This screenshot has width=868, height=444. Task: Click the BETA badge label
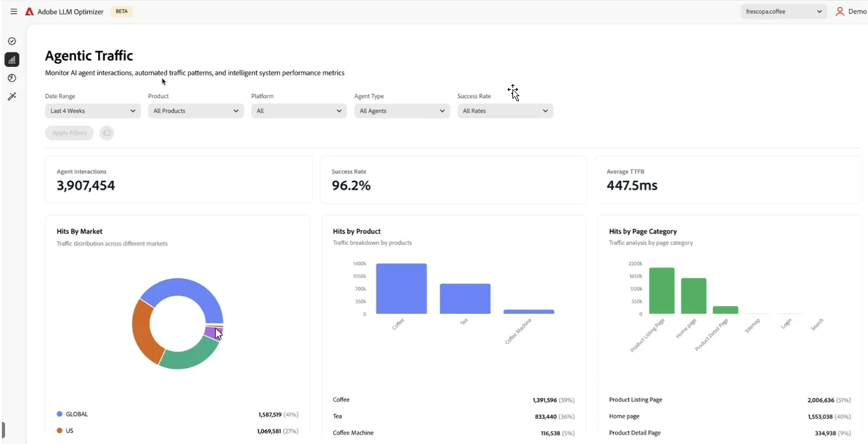pos(121,11)
